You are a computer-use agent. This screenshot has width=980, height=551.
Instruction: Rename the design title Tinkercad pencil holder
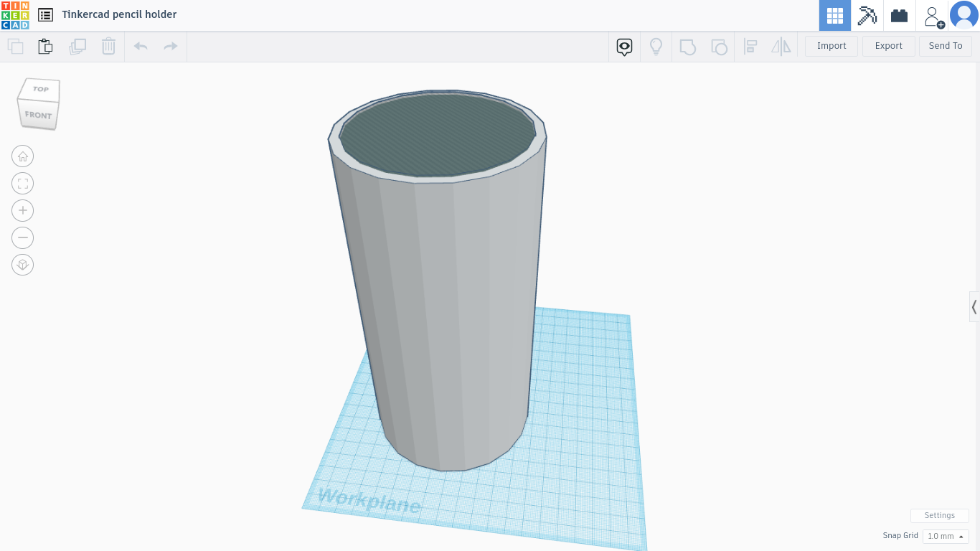pos(119,14)
